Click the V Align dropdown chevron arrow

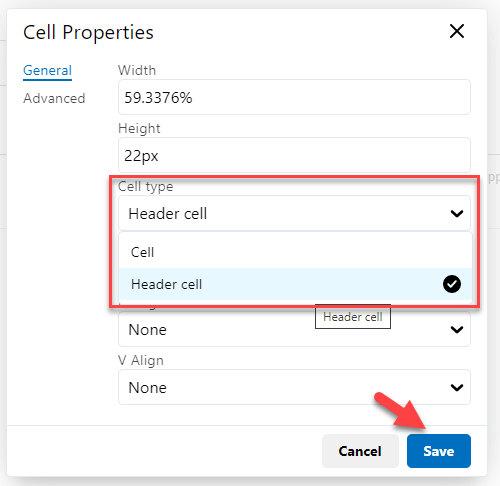click(457, 387)
